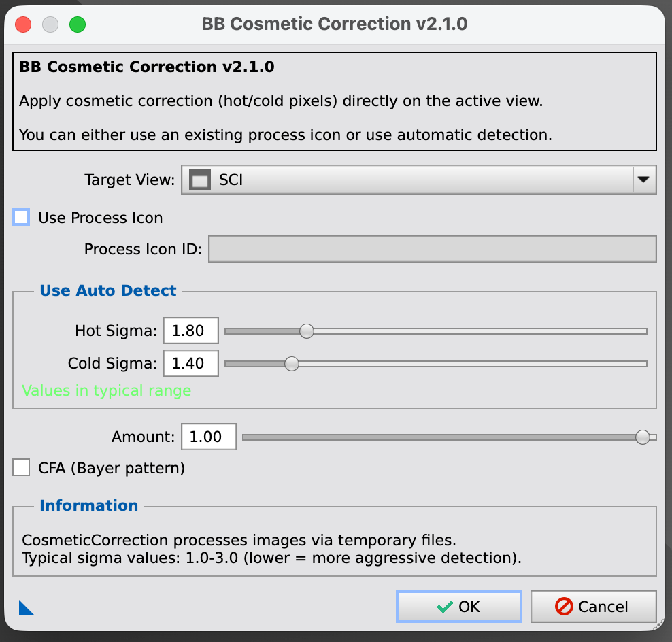Click the dropdown arrow beside Target View
Image resolution: width=672 pixels, height=642 pixels.
(x=643, y=180)
